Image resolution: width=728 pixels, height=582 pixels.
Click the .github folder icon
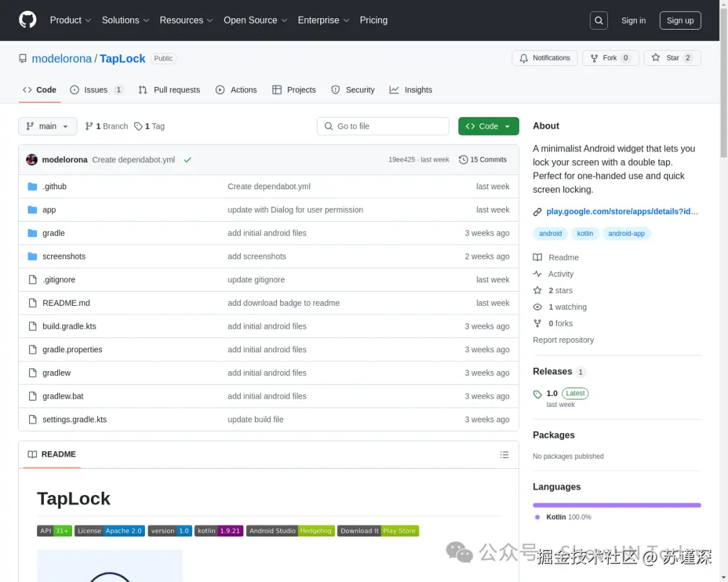[32, 187]
